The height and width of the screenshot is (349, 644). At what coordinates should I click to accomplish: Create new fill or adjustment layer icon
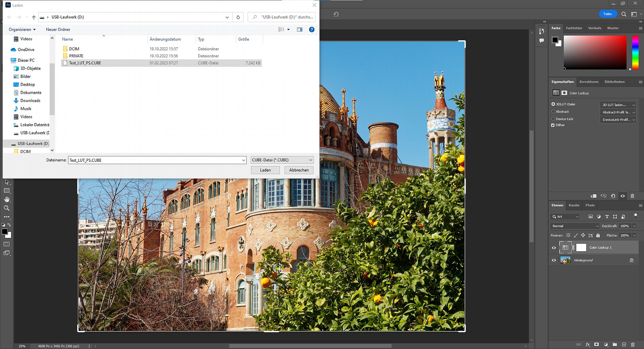click(x=606, y=344)
